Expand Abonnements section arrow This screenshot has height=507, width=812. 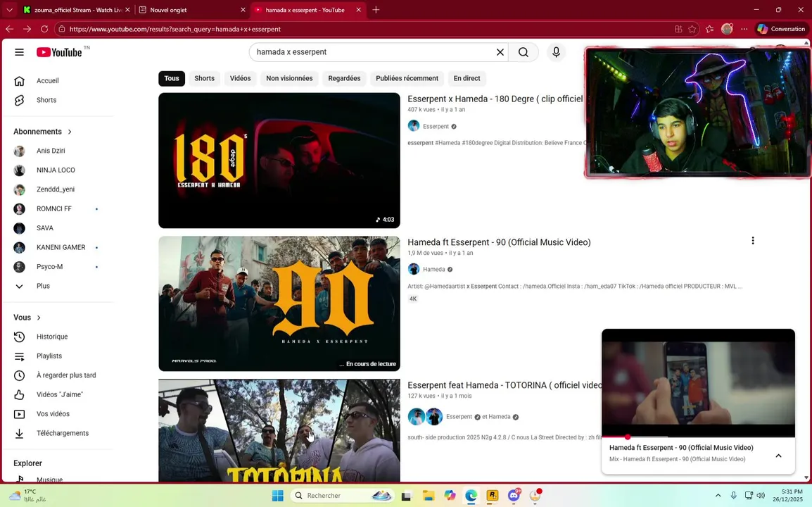click(70, 132)
